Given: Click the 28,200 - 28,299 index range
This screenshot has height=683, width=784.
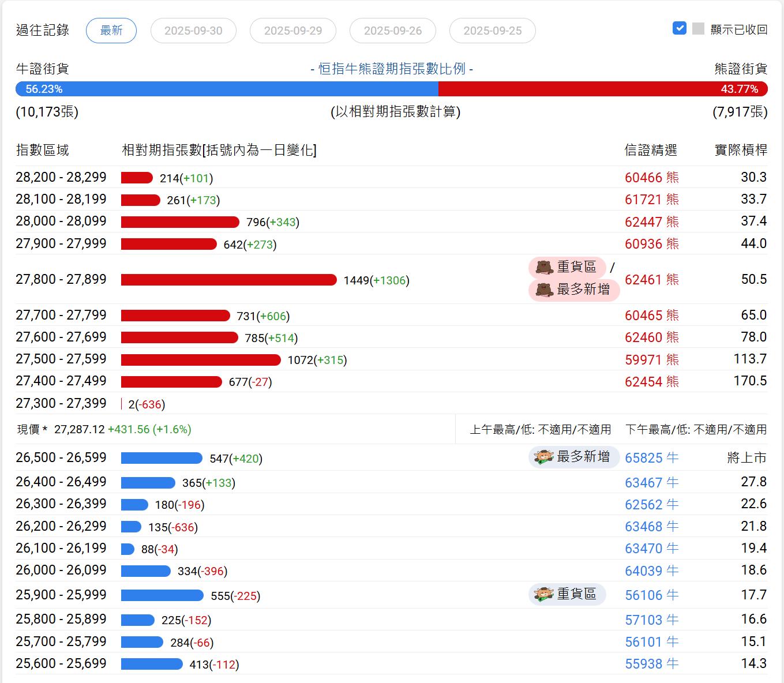Looking at the screenshot, I should (x=61, y=177).
